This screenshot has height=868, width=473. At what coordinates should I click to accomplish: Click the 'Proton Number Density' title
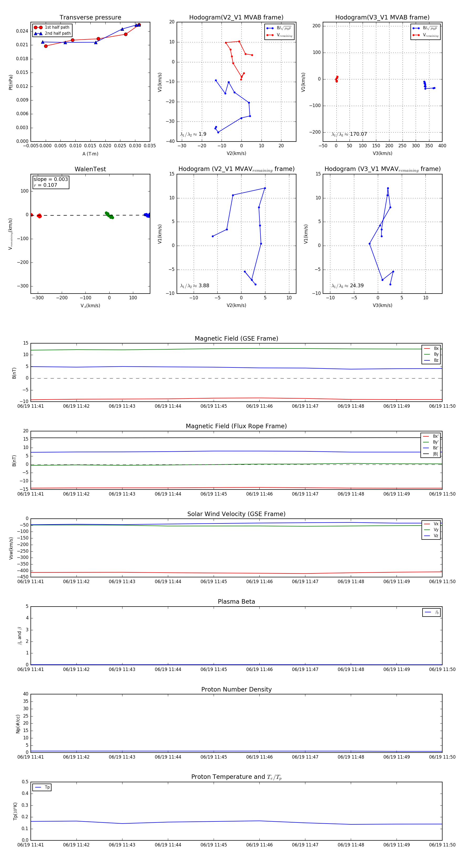tap(236, 689)
